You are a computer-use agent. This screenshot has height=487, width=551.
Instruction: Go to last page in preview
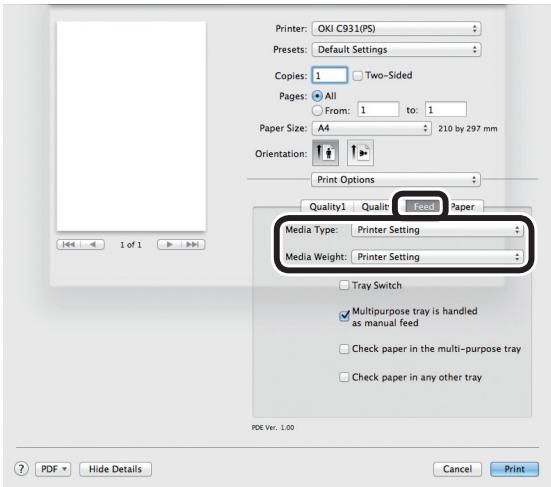click(x=193, y=245)
